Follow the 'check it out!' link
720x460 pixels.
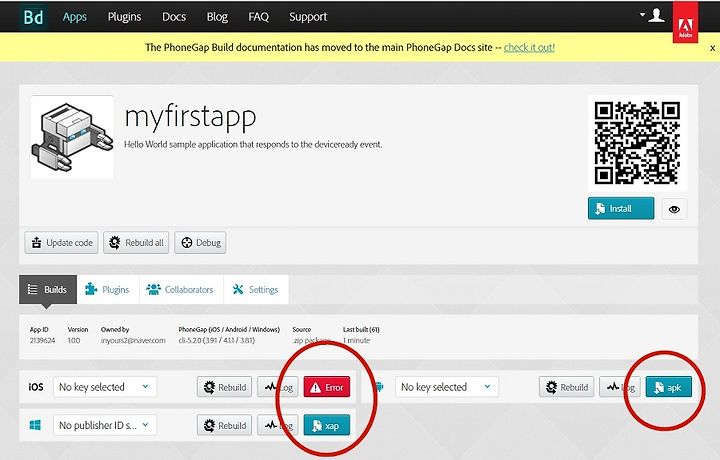point(529,47)
